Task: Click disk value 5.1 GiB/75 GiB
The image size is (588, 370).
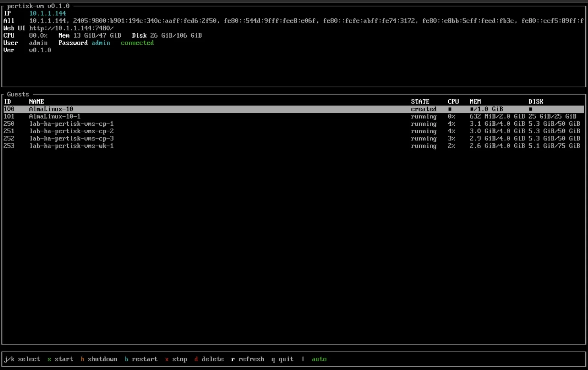Action: point(554,146)
